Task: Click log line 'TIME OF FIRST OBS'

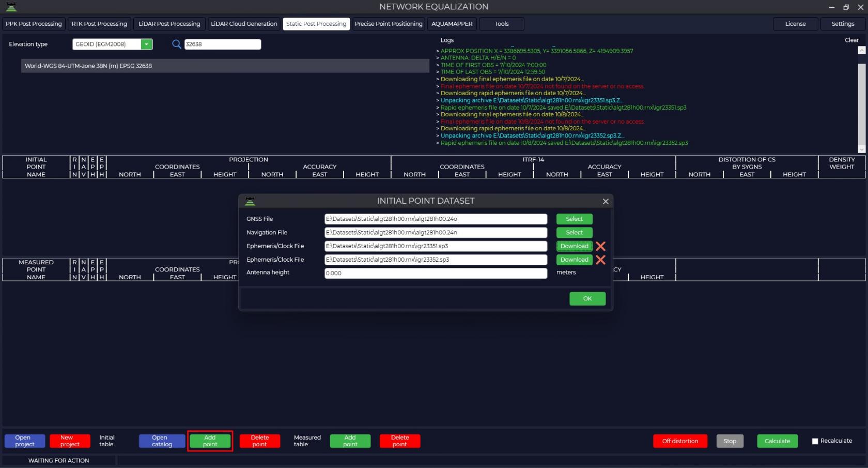Action: click(x=493, y=65)
